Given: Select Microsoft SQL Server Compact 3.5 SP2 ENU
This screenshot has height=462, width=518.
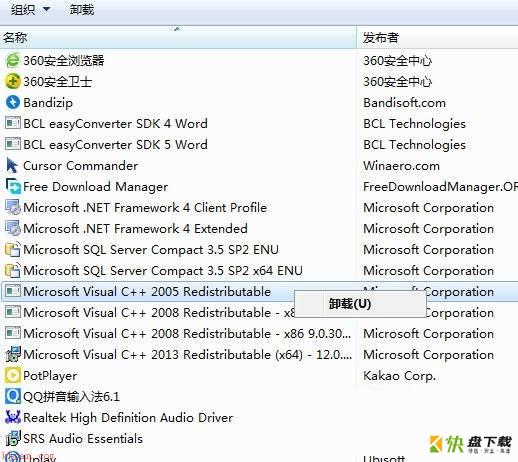Looking at the screenshot, I should pos(151,250).
